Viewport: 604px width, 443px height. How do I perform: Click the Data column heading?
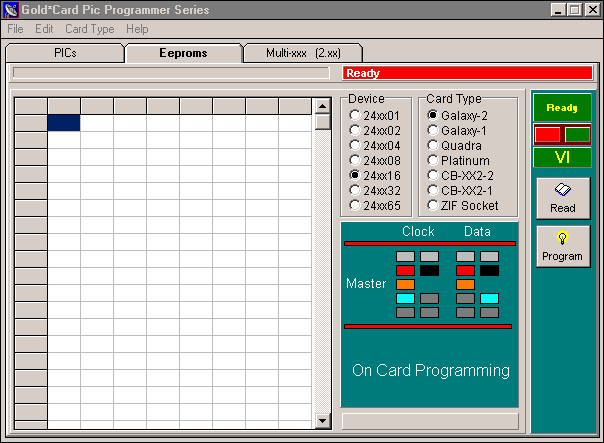pos(477,232)
